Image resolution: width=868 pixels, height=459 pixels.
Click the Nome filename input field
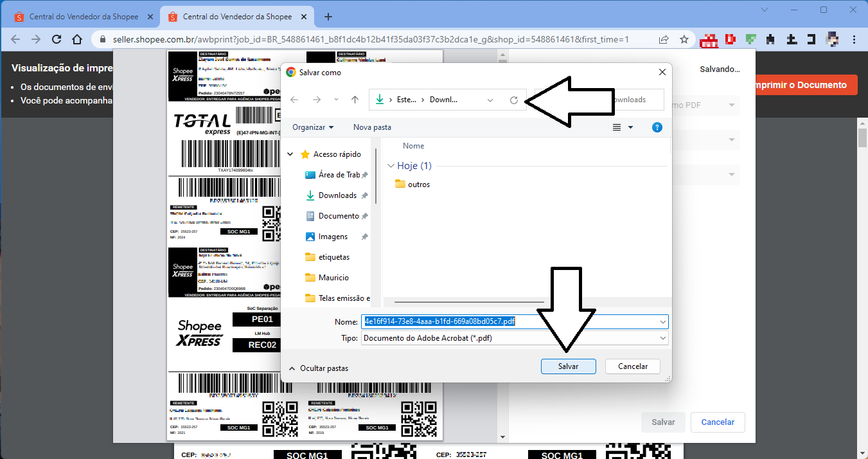(x=509, y=321)
